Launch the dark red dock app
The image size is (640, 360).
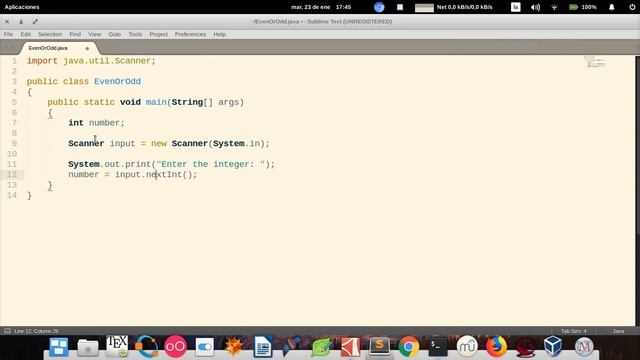pyautogui.click(x=525, y=347)
